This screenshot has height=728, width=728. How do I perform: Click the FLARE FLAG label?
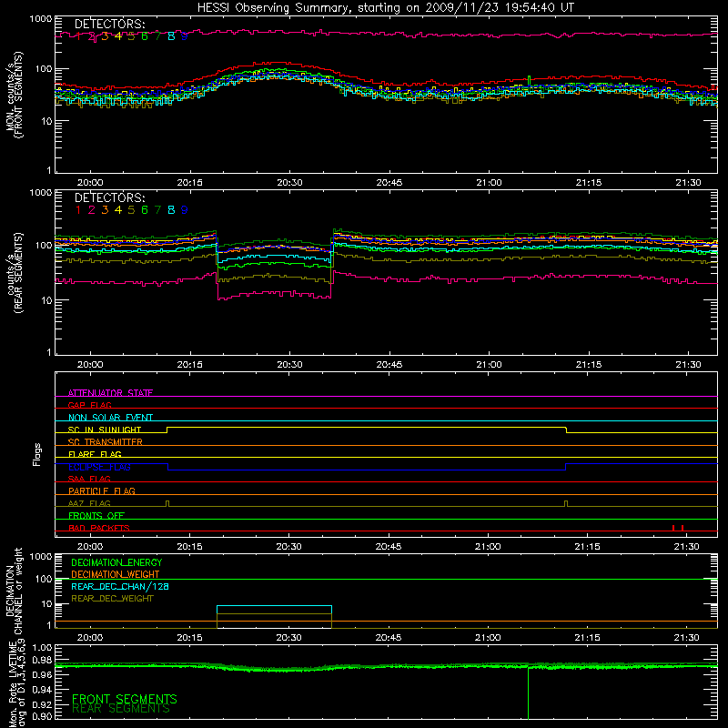coord(95,454)
